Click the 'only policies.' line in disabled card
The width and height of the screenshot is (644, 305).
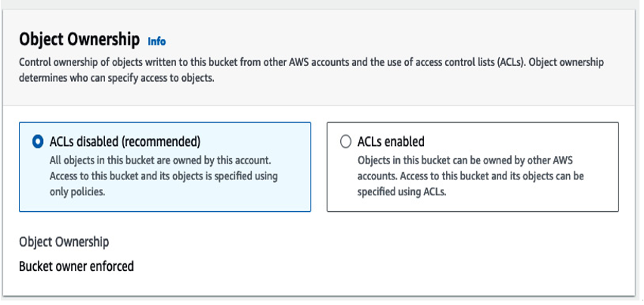click(x=77, y=192)
